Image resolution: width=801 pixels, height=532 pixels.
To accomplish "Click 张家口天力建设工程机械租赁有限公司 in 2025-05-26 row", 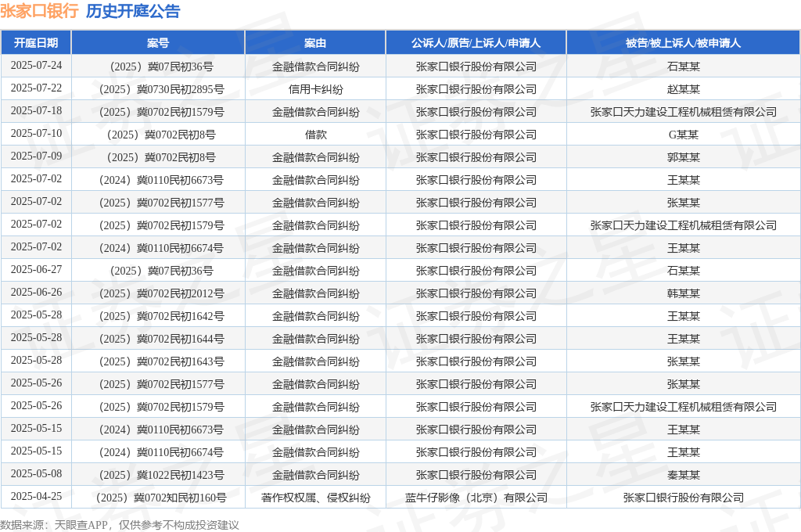I will 684,408.
